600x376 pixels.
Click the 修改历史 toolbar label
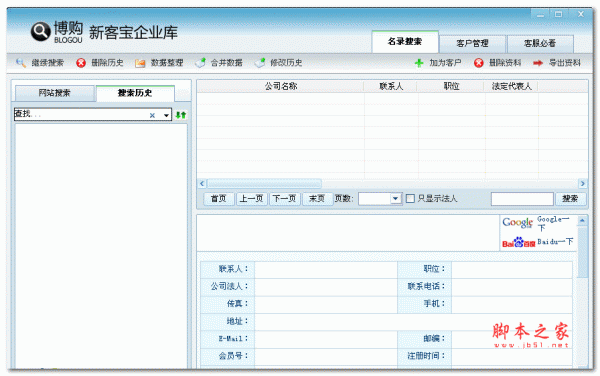[286, 63]
